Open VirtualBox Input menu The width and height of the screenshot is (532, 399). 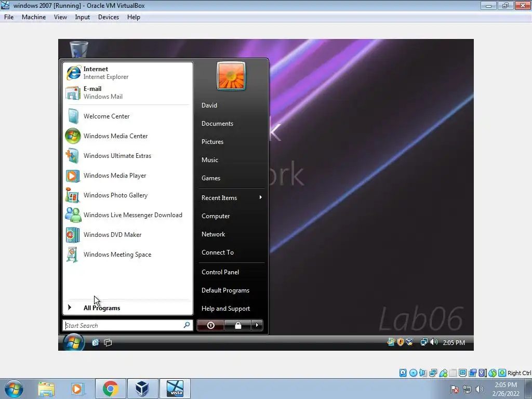coord(83,17)
